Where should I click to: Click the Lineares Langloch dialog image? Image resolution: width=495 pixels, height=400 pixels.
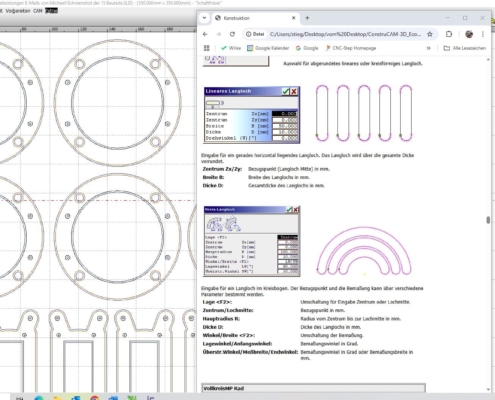click(x=252, y=115)
